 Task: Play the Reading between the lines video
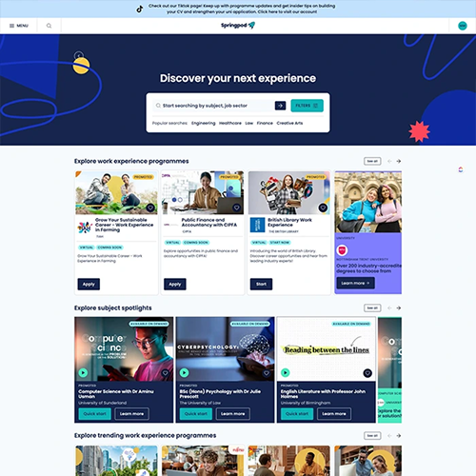pyautogui.click(x=286, y=372)
